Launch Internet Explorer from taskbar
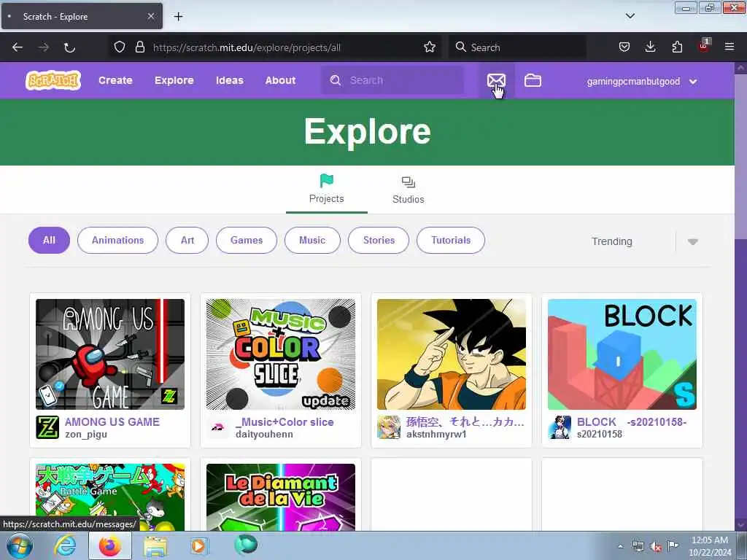747x560 pixels. tap(65, 545)
